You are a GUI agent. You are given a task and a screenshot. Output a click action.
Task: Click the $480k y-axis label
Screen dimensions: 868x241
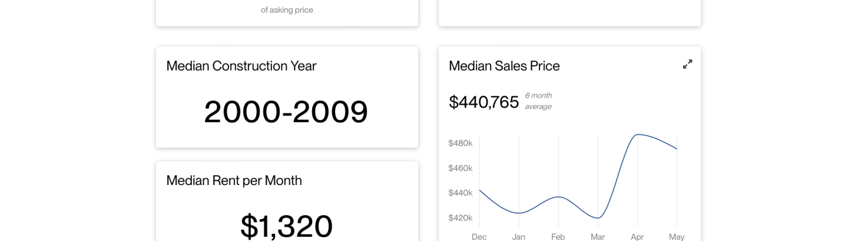point(460,143)
